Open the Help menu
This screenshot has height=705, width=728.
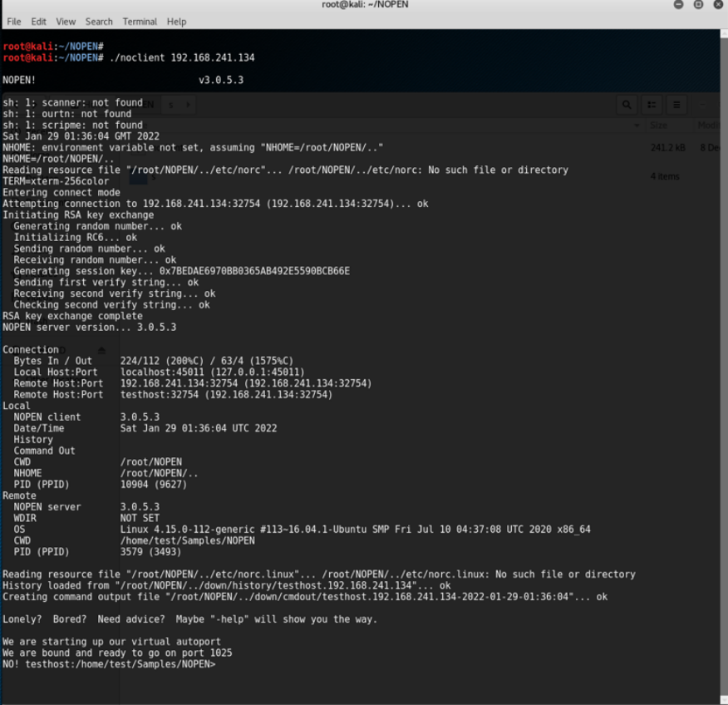176,22
